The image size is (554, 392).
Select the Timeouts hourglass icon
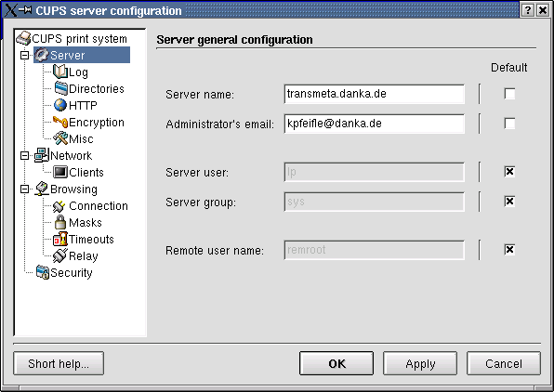click(60, 239)
